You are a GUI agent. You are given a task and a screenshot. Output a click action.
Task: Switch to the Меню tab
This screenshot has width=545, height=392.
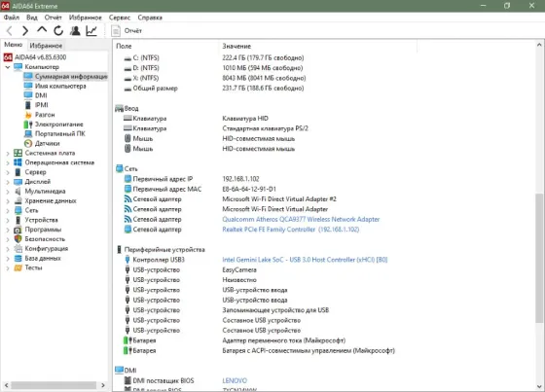pos(14,45)
